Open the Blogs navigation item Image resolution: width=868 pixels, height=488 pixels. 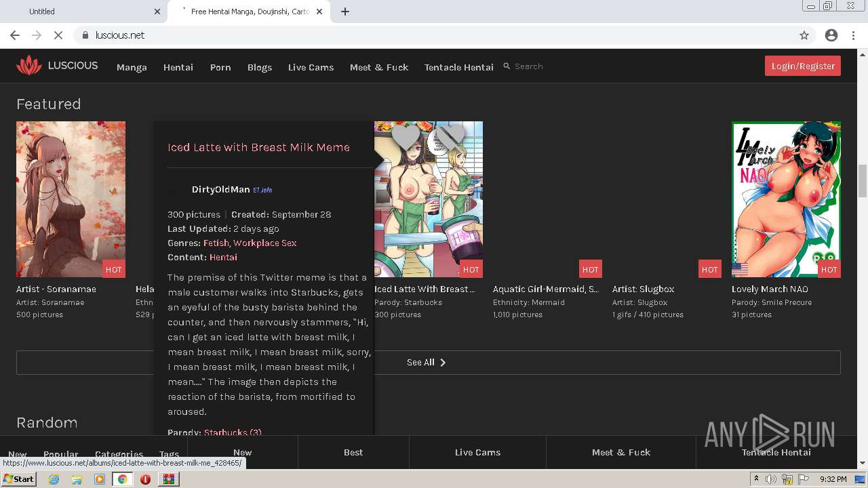260,67
